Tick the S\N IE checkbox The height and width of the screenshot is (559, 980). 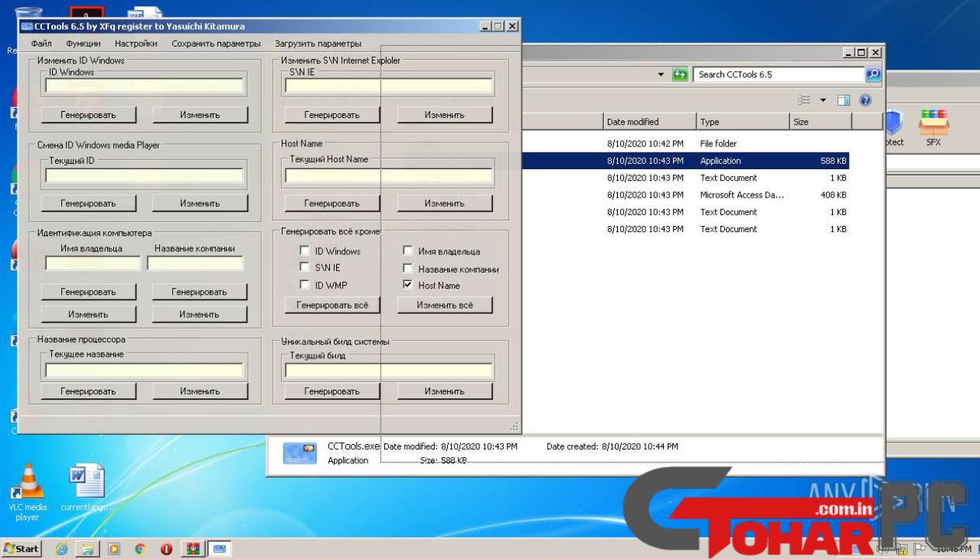click(x=305, y=267)
